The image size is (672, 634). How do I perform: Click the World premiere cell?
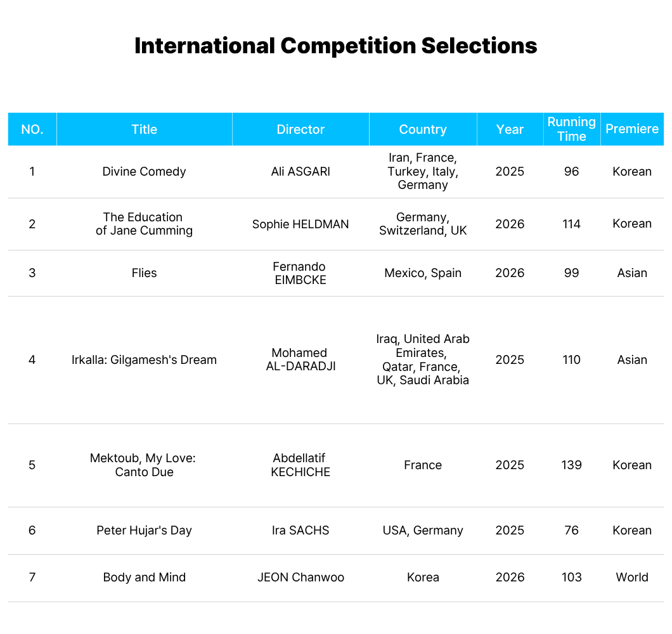[x=631, y=578]
